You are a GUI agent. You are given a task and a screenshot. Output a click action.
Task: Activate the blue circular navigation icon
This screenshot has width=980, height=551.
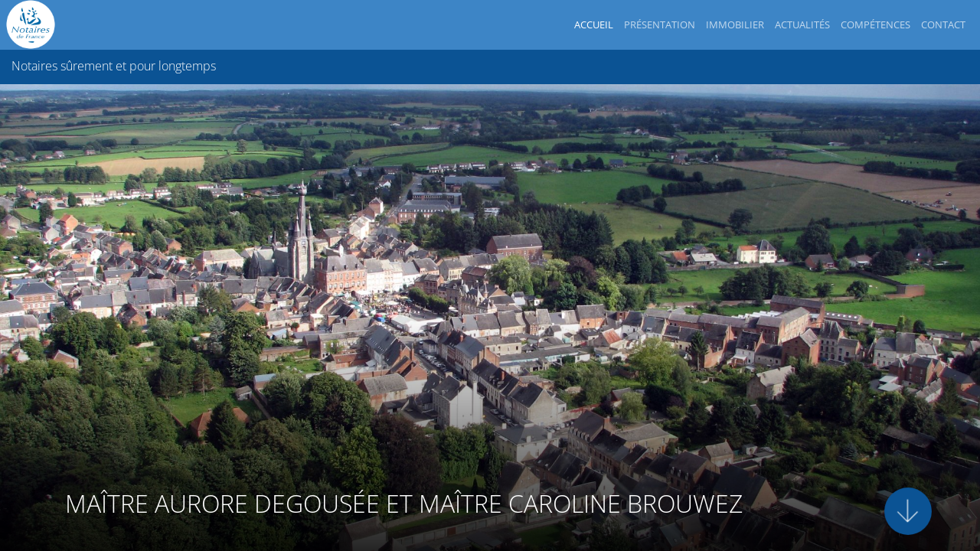pos(908,510)
